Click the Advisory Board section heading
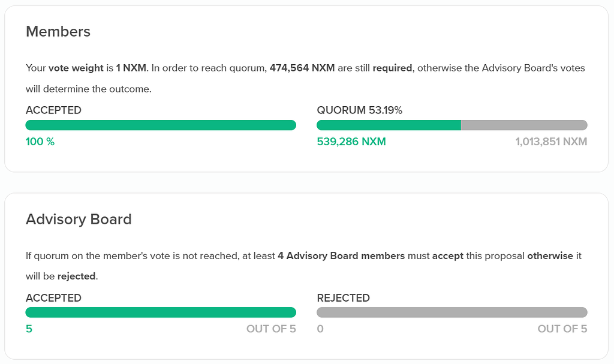The width and height of the screenshot is (614, 364). point(79,219)
